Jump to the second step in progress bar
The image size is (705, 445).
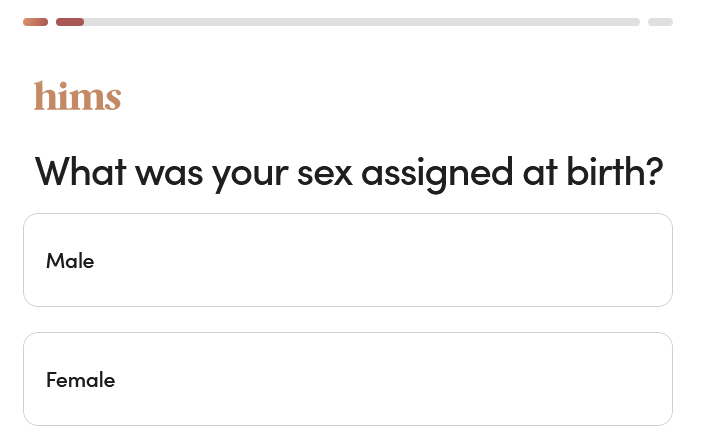tap(70, 21)
